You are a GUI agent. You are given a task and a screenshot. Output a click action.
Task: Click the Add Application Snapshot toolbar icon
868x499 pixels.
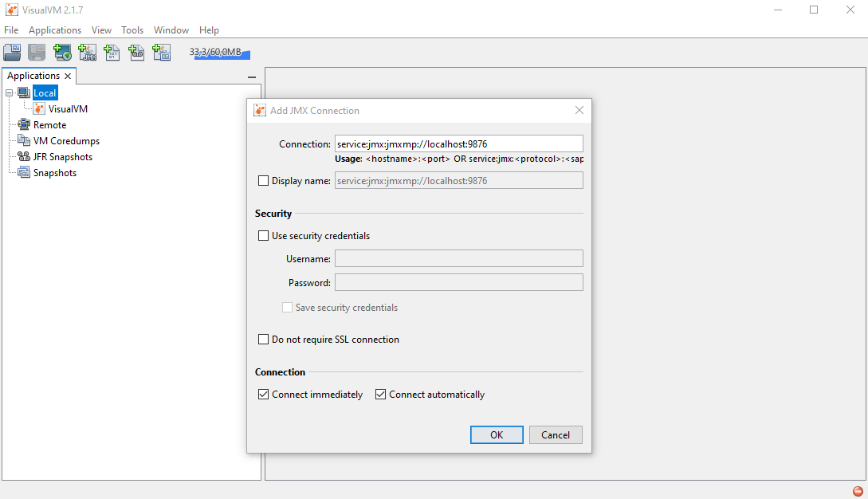tap(161, 53)
